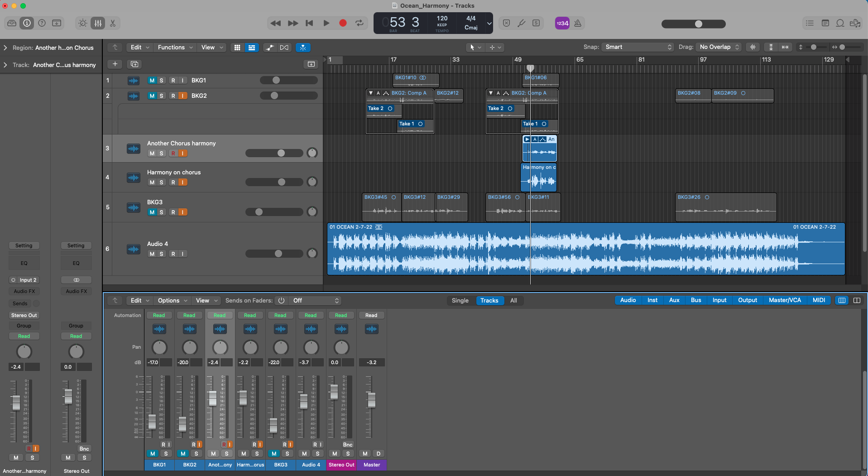This screenshot has width=868, height=476.
Task: Switch mixer view to All tab
Action: (x=513, y=300)
